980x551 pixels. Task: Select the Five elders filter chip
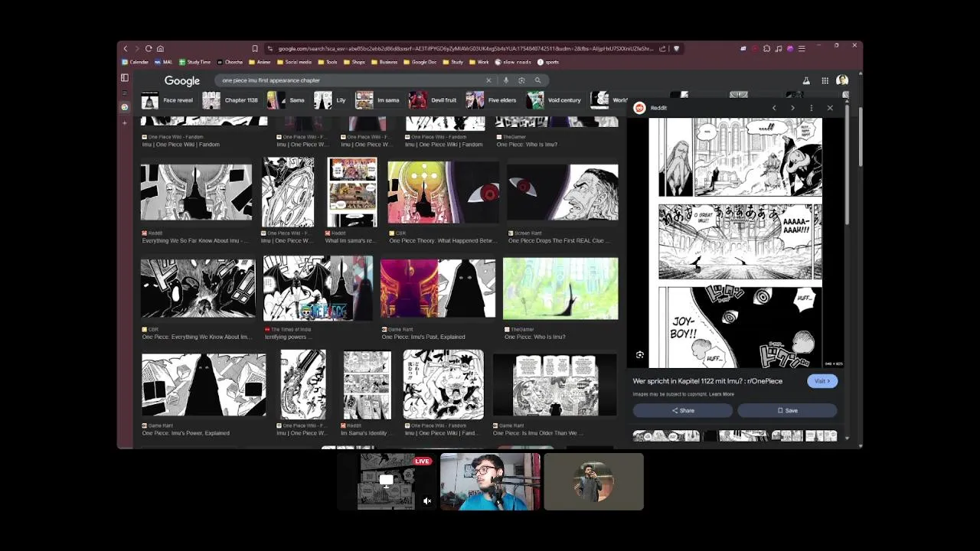(492, 100)
